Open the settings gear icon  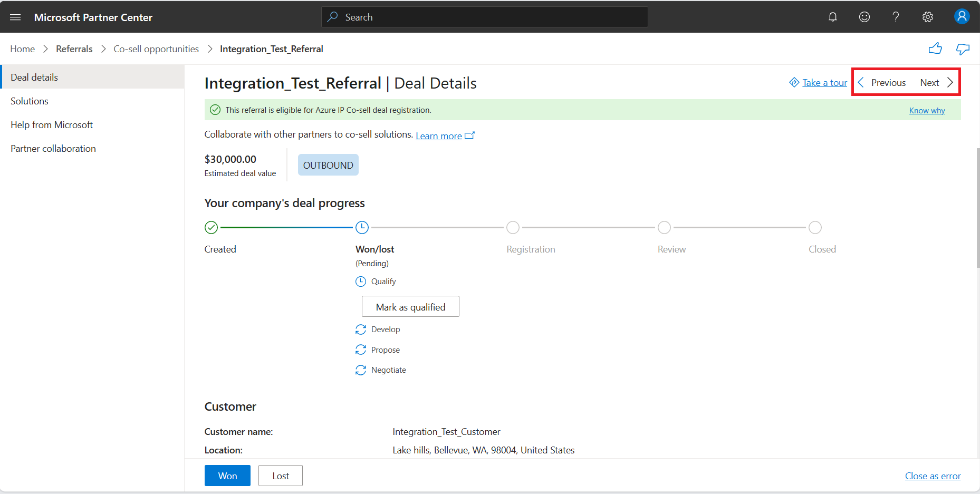928,17
